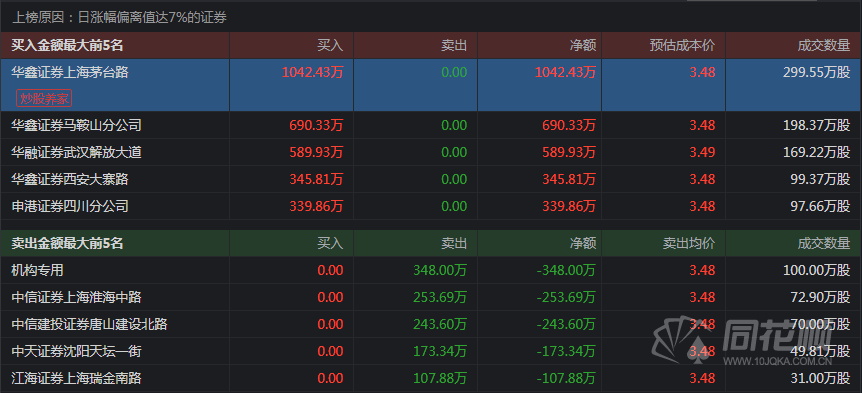Image resolution: width=862 pixels, height=393 pixels.
Task: Select the 江海证券上海瑞金南路 row name
Action: [x=76, y=378]
